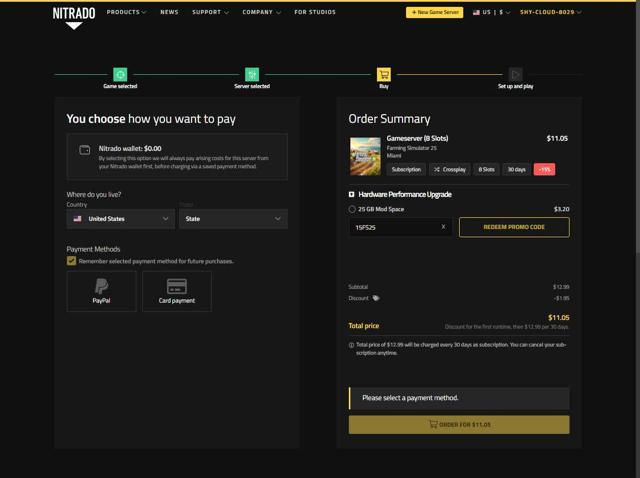
Task: Click the Subtotal label
Action: point(358,287)
